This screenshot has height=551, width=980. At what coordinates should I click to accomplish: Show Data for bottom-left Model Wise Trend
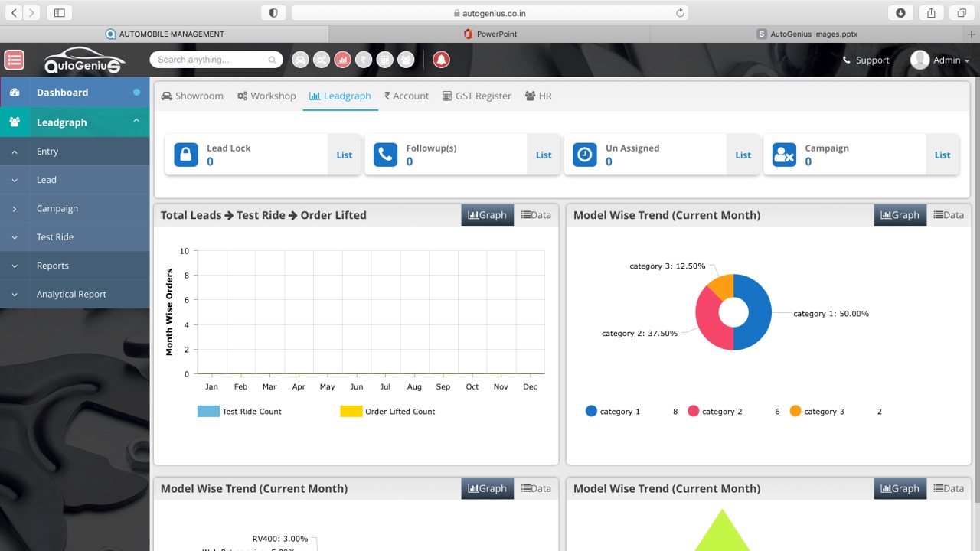536,488
